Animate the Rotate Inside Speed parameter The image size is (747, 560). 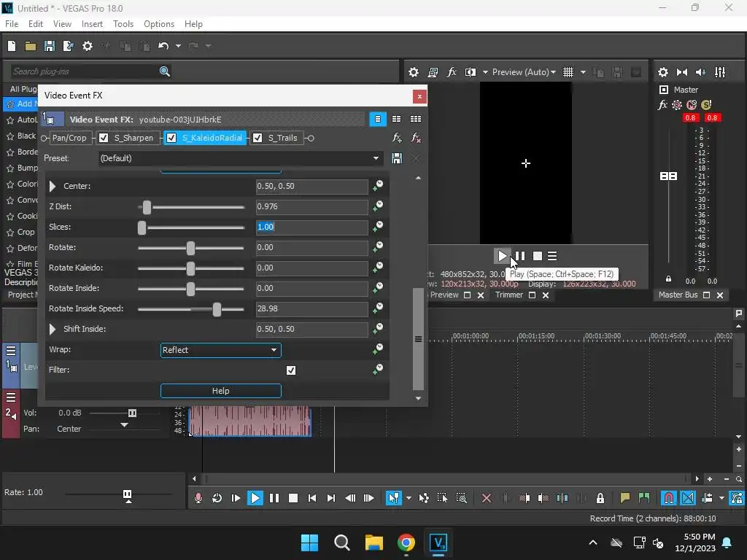click(x=378, y=308)
